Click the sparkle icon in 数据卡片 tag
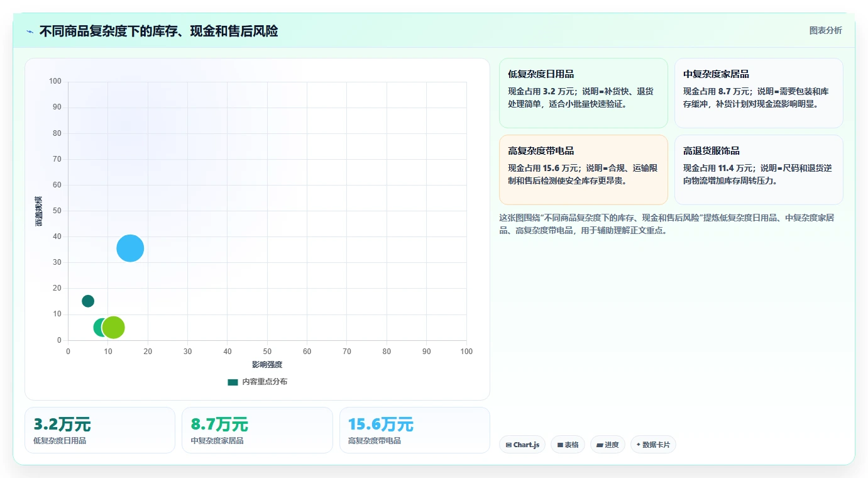 coord(639,445)
